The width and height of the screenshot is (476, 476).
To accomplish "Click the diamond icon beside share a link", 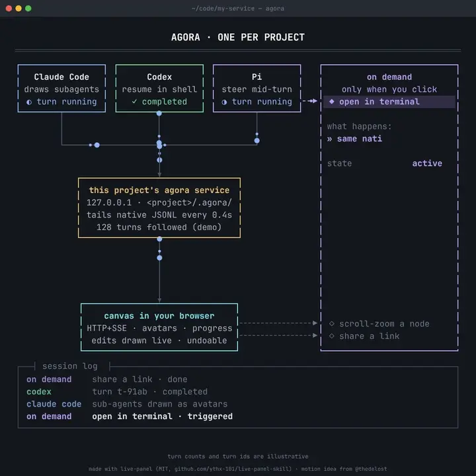I will point(332,336).
